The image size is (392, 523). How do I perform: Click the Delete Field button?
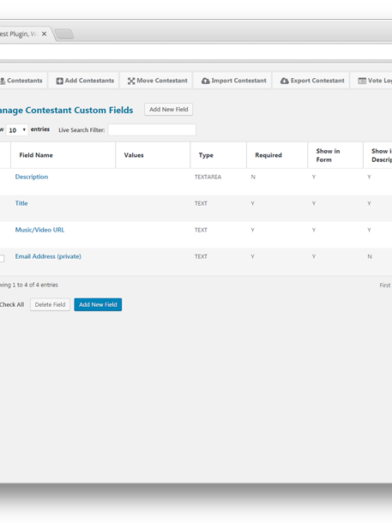click(50, 305)
